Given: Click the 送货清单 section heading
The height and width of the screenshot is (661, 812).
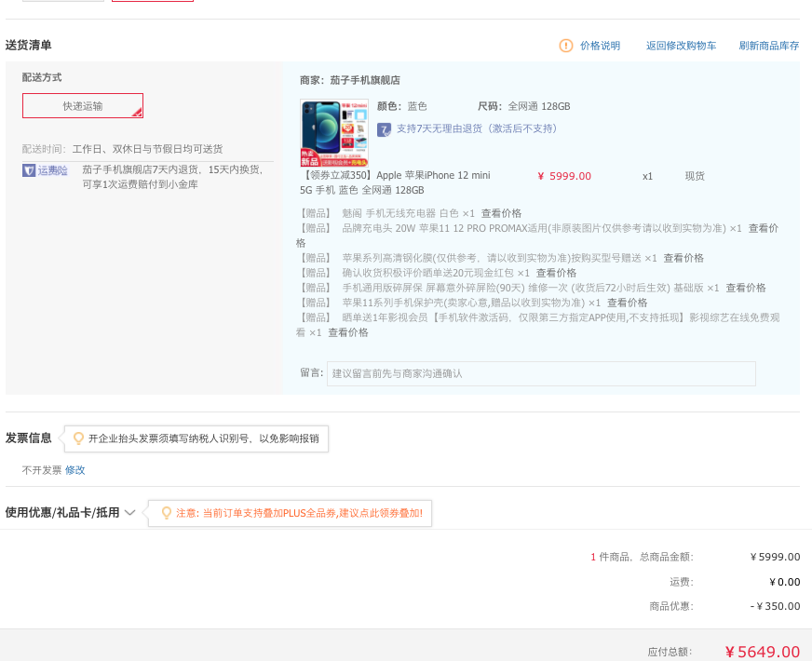Looking at the screenshot, I should click(x=29, y=45).
